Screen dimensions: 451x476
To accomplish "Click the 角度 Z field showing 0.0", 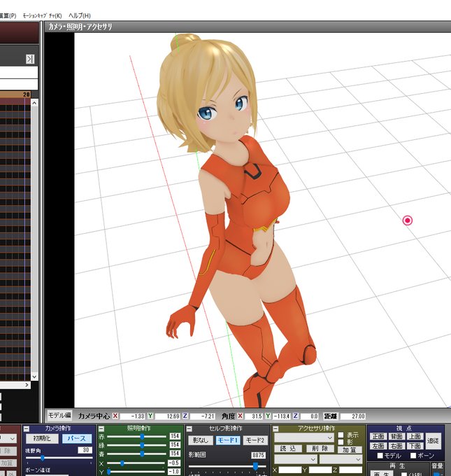I will pos(309,416).
